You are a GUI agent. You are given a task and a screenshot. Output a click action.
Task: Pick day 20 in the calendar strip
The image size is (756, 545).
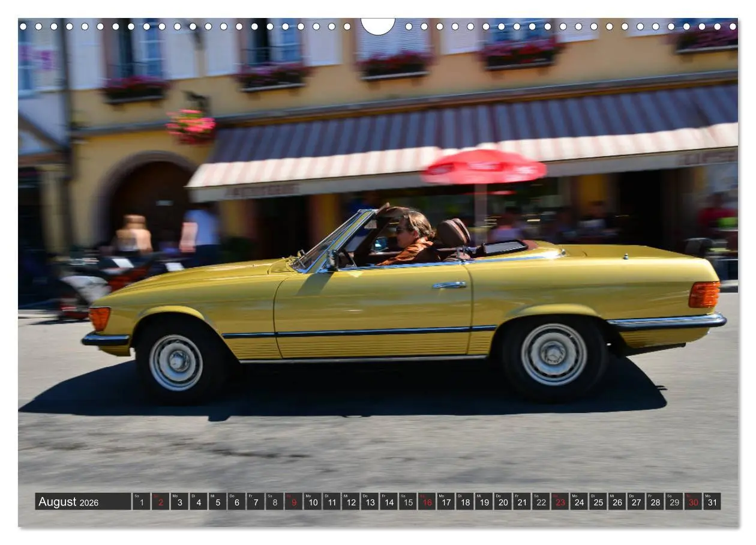(503, 502)
